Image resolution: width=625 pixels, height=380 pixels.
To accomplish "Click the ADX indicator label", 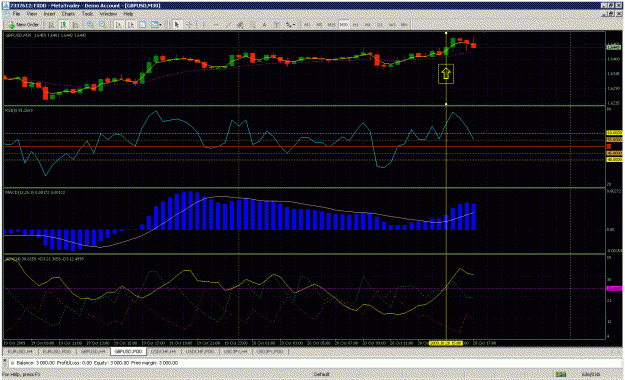I will coord(45,259).
